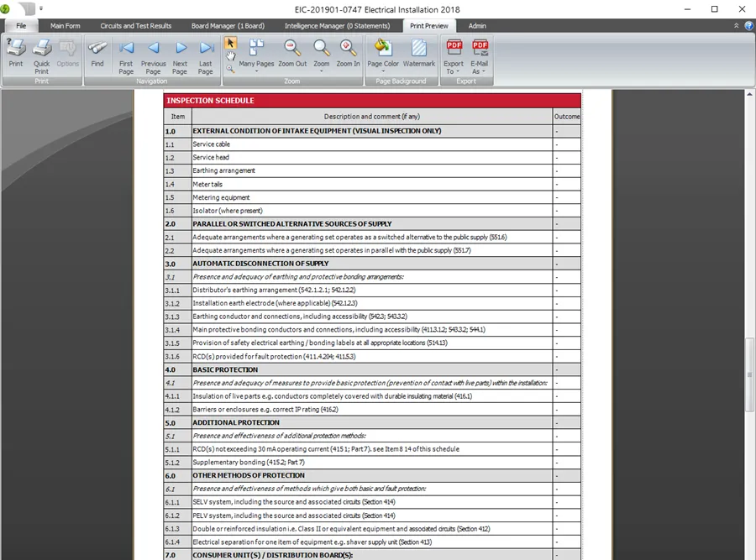
Task: Set a page color swatch
Action: pos(383,52)
